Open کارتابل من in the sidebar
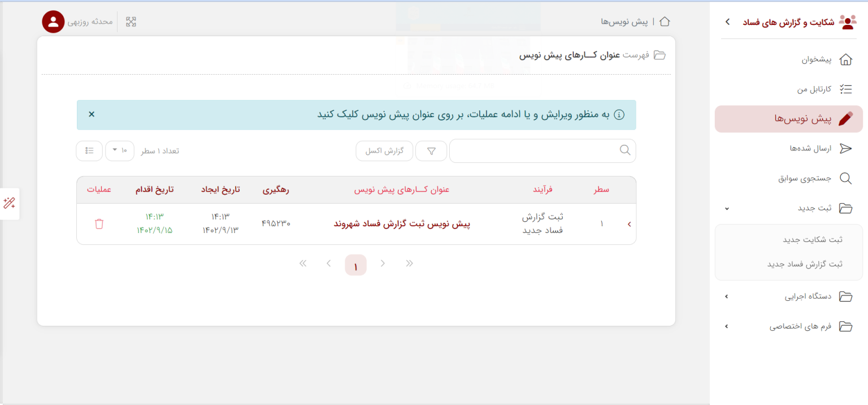This screenshot has width=868, height=405. click(814, 89)
